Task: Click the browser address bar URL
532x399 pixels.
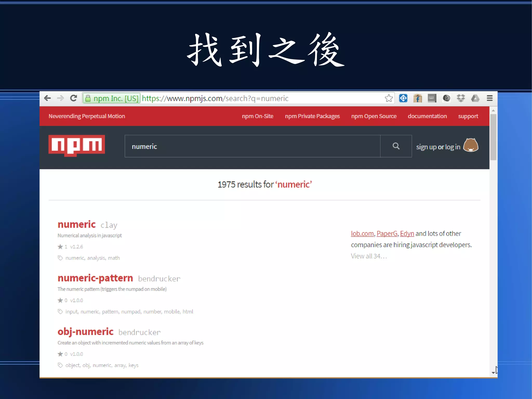Action: click(215, 98)
